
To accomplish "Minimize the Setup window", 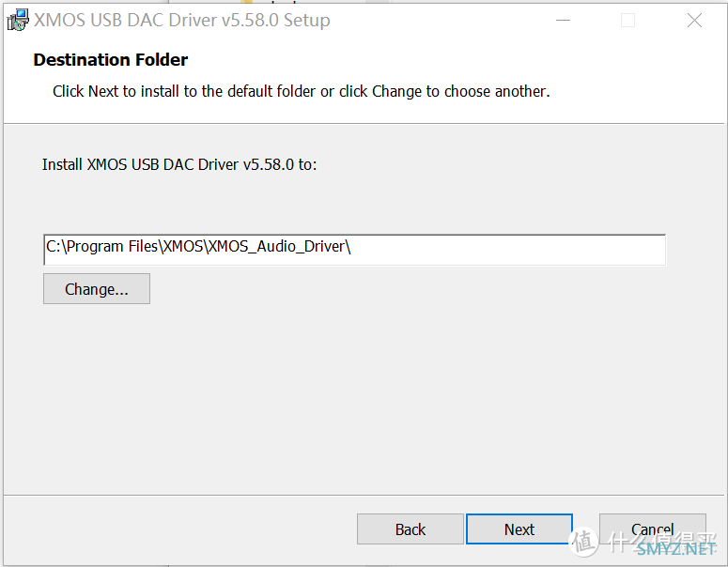I will point(563,21).
